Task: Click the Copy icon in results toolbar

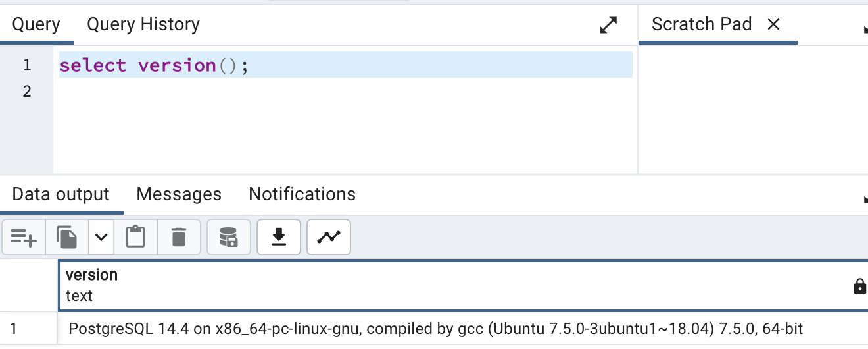Action: tap(66, 237)
